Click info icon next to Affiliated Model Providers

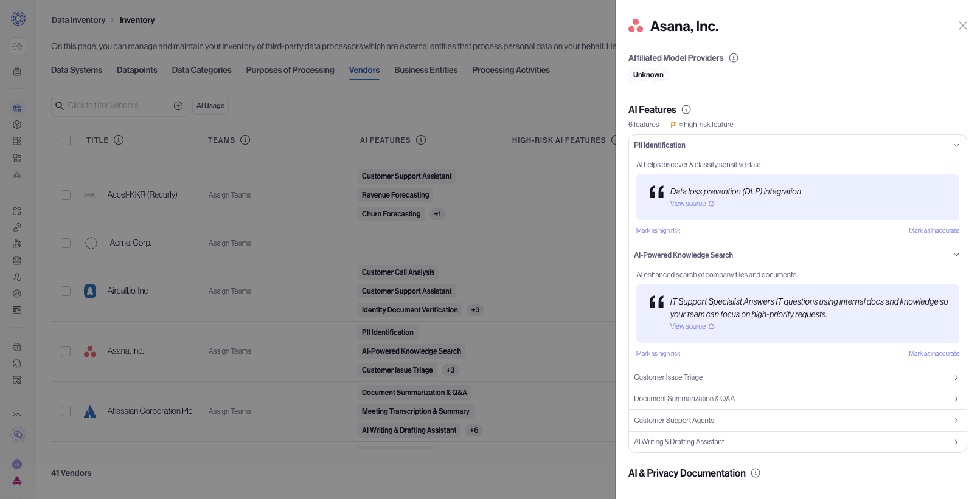click(x=734, y=58)
